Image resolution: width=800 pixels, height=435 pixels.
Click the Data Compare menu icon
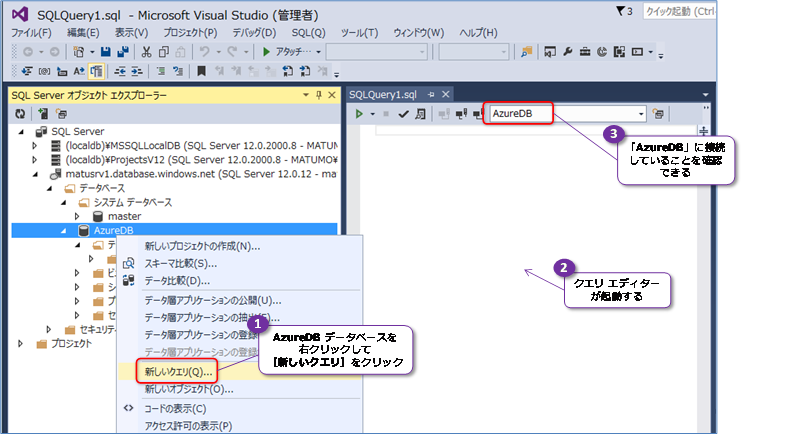[129, 280]
